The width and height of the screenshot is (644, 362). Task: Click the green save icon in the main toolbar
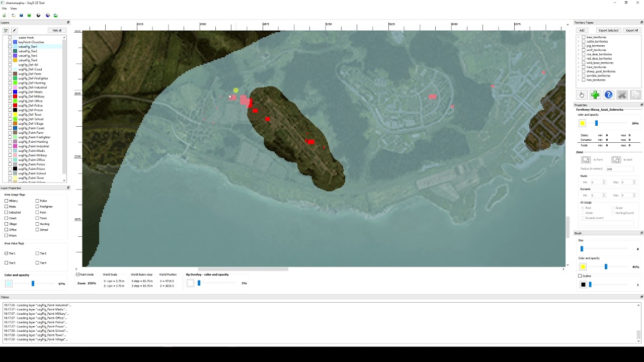[x=29, y=16]
